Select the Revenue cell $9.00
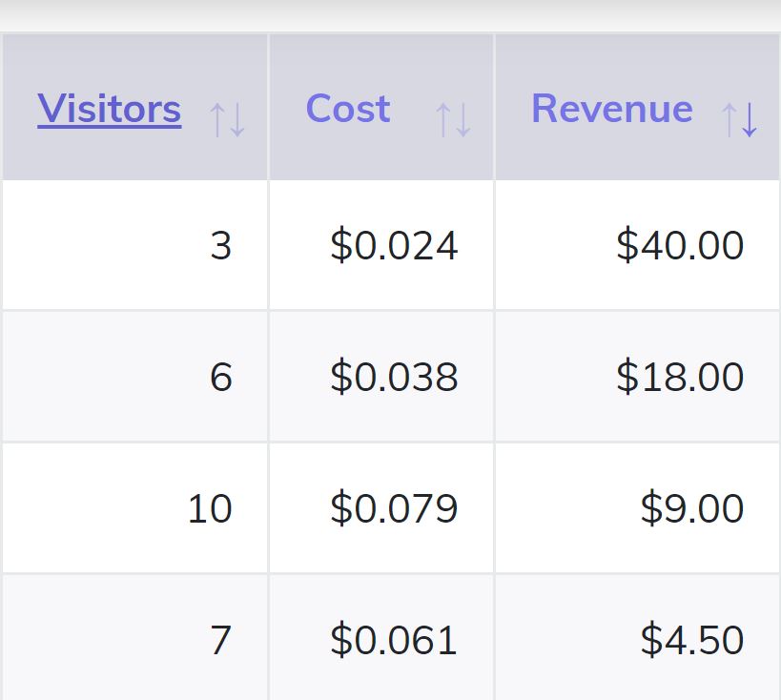 pyautogui.click(x=638, y=508)
